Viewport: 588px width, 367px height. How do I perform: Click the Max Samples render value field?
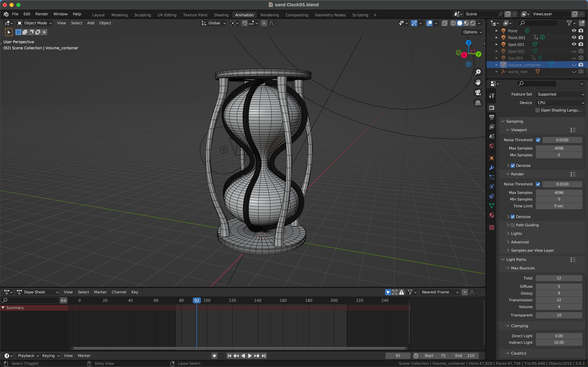coord(559,192)
